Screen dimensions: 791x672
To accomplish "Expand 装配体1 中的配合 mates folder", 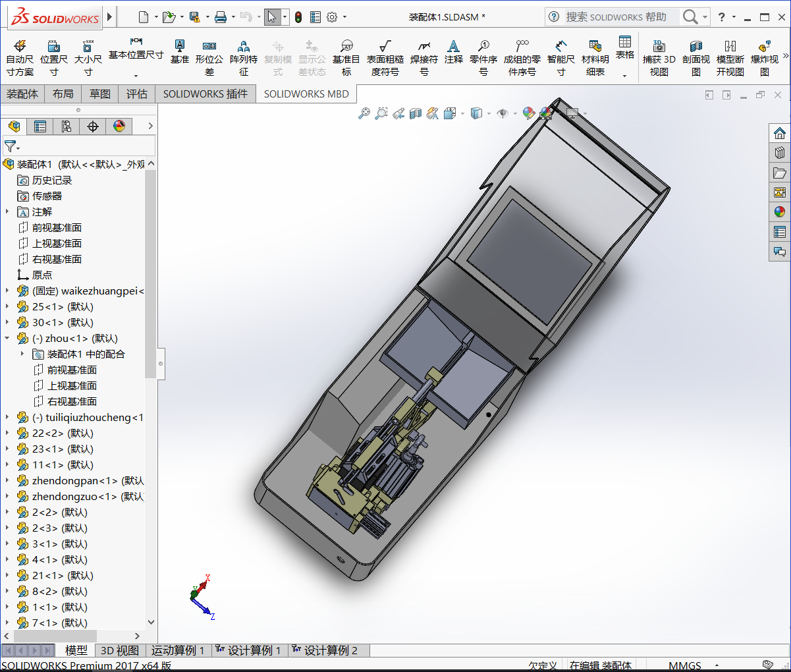I will 22,354.
